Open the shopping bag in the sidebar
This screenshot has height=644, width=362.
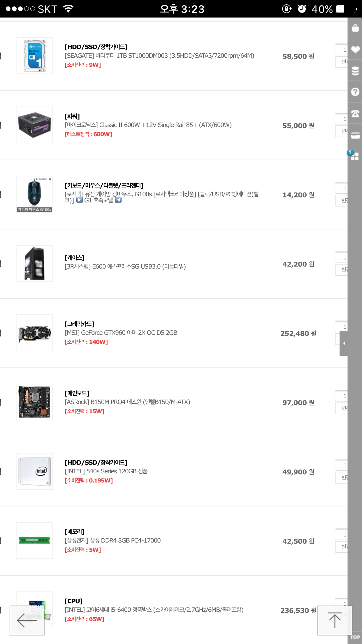(x=355, y=28)
